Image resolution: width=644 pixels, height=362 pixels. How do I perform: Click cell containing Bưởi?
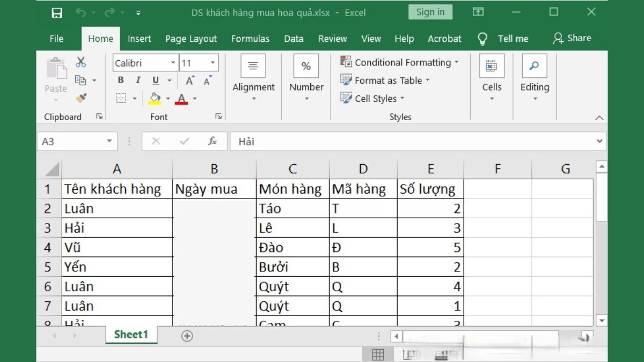click(292, 267)
